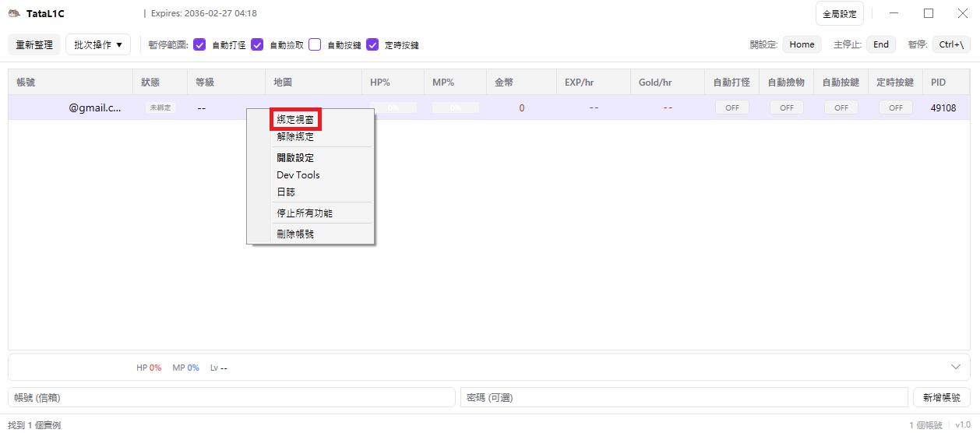Click the TataL1C app logo icon
The height and width of the screenshot is (433, 980).
[x=14, y=13]
